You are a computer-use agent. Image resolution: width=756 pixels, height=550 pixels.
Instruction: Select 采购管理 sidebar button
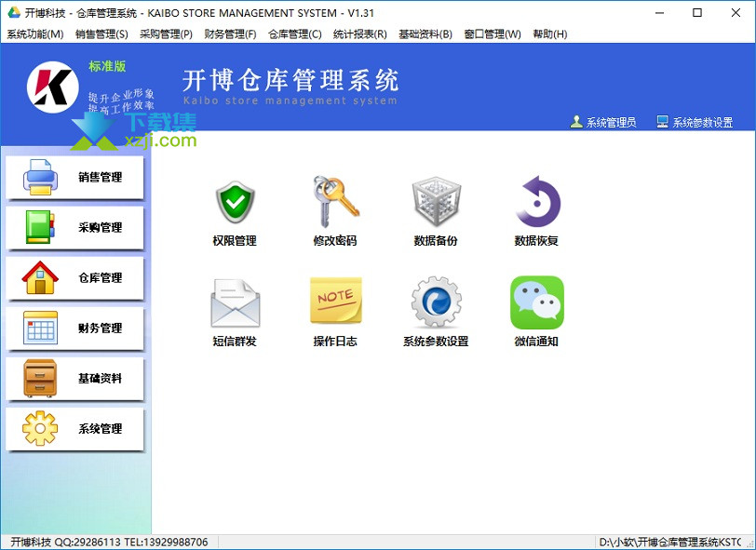[x=74, y=227]
